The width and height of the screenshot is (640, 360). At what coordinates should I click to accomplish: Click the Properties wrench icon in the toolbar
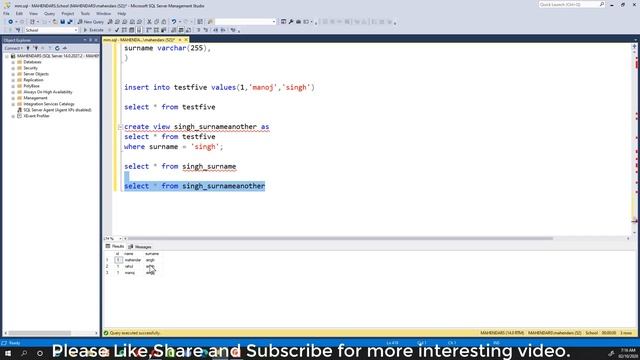coord(291,22)
